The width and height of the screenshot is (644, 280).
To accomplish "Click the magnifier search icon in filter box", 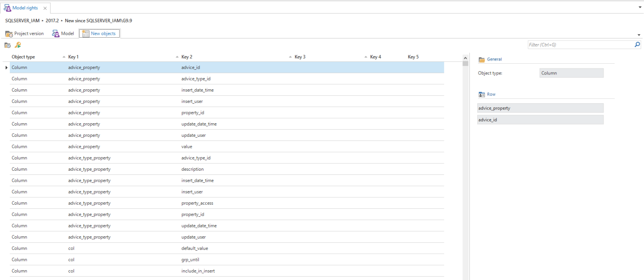I will [x=637, y=45].
